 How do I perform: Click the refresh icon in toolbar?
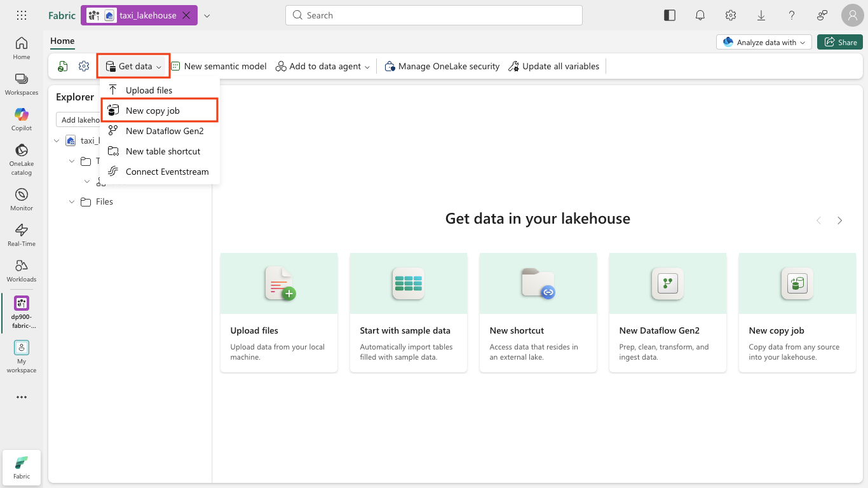coord(63,66)
